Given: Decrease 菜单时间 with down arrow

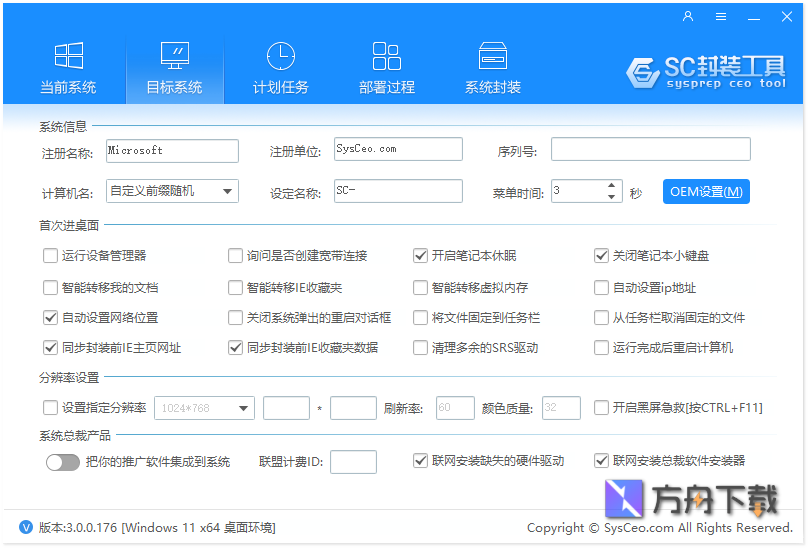Looking at the screenshot, I should pyautogui.click(x=612, y=197).
